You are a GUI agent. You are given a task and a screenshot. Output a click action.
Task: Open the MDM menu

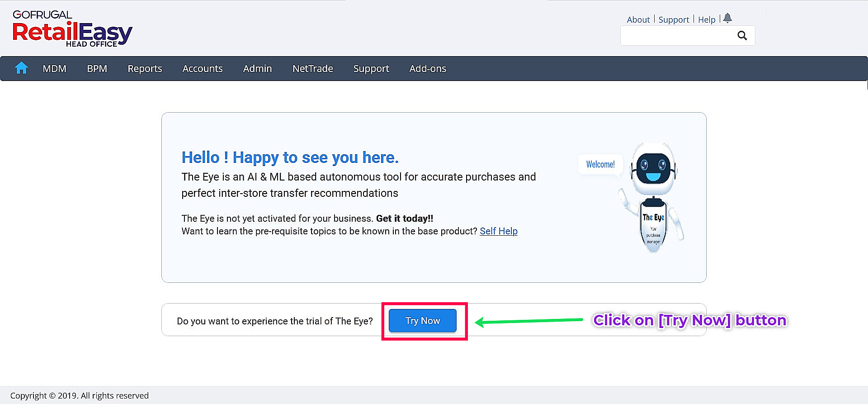point(54,69)
